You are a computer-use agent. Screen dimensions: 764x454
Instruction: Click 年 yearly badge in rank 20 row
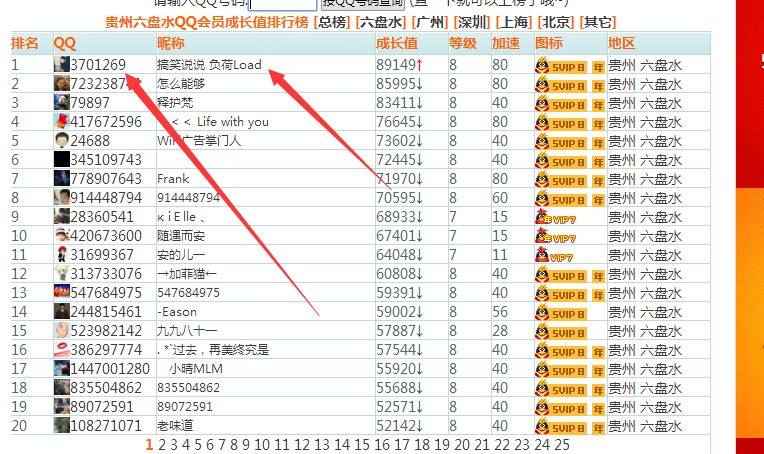click(598, 428)
